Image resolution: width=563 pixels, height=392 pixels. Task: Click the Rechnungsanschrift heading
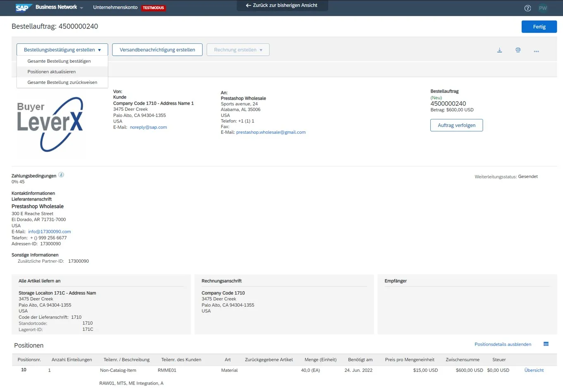[x=222, y=281]
